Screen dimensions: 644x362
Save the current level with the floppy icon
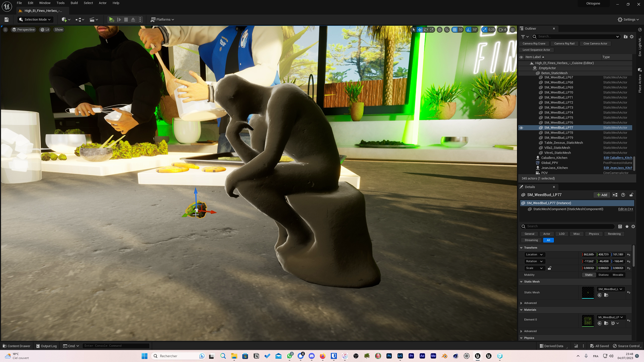point(6,19)
